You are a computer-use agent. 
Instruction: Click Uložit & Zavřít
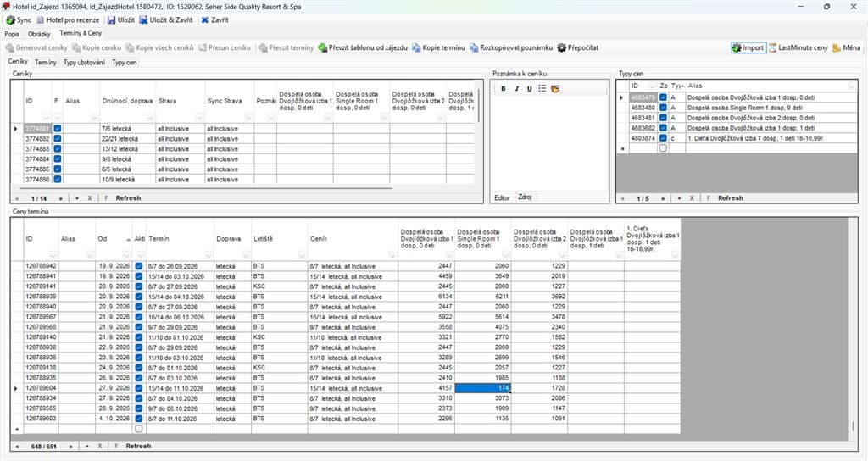(166, 20)
